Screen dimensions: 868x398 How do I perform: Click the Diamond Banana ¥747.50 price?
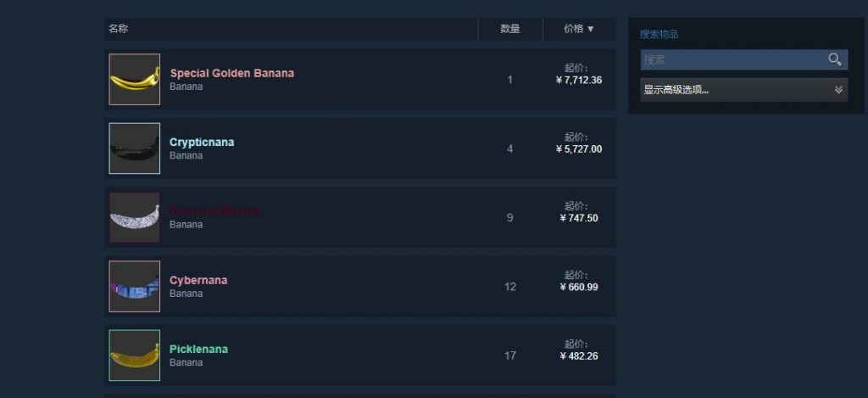(x=579, y=218)
